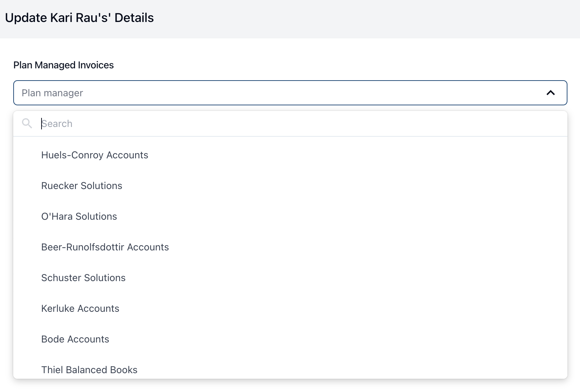Select Bode Accounts from dropdown

point(290,339)
